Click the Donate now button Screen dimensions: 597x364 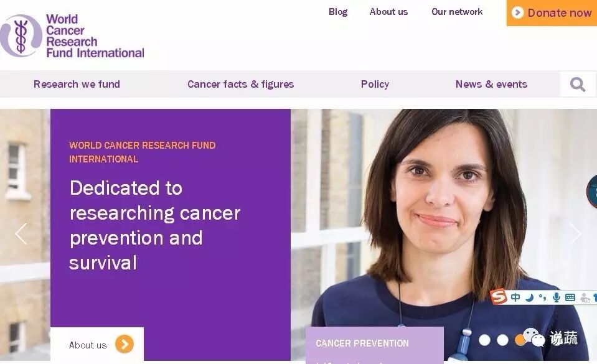tap(552, 13)
